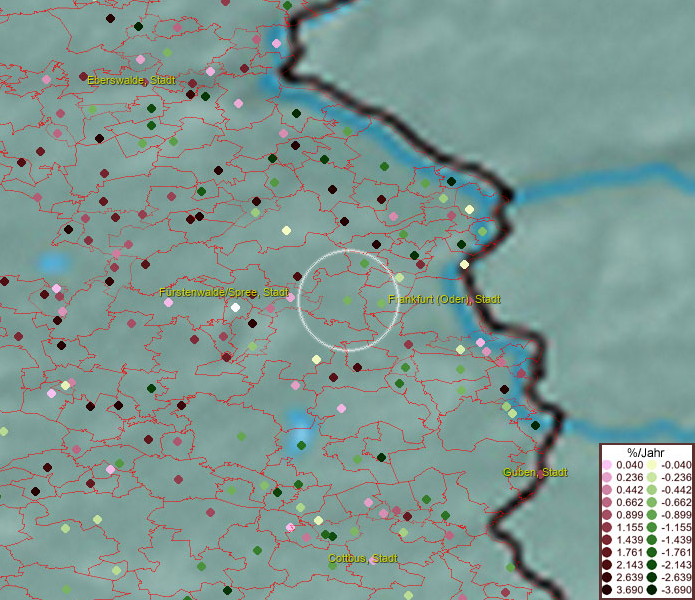Viewport: 695px width, 600px height.
Task: Select legend value -0.236
Action: point(676,477)
